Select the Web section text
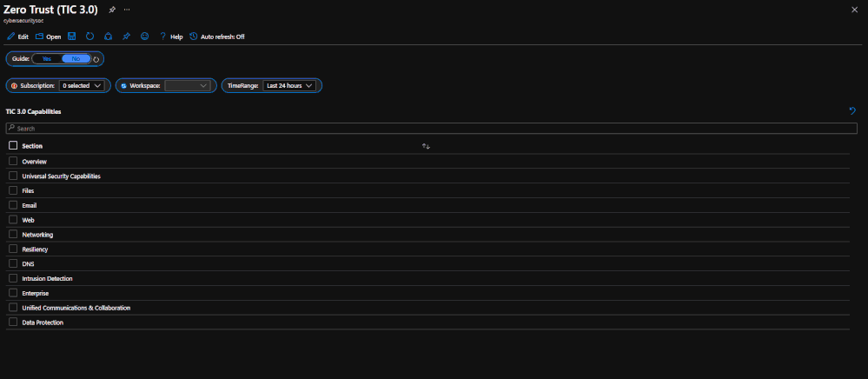 pyautogui.click(x=28, y=220)
